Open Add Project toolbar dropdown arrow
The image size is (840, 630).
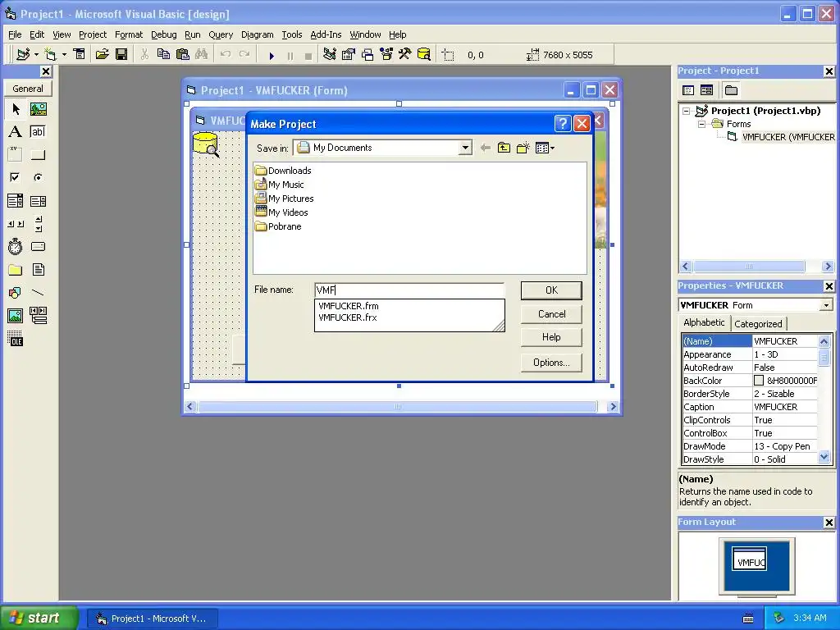point(36,55)
